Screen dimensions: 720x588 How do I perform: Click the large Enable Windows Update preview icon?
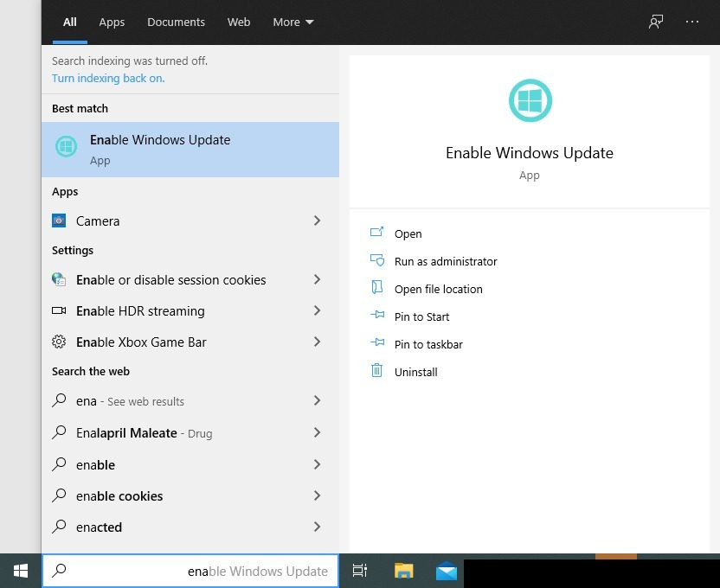coord(530,100)
